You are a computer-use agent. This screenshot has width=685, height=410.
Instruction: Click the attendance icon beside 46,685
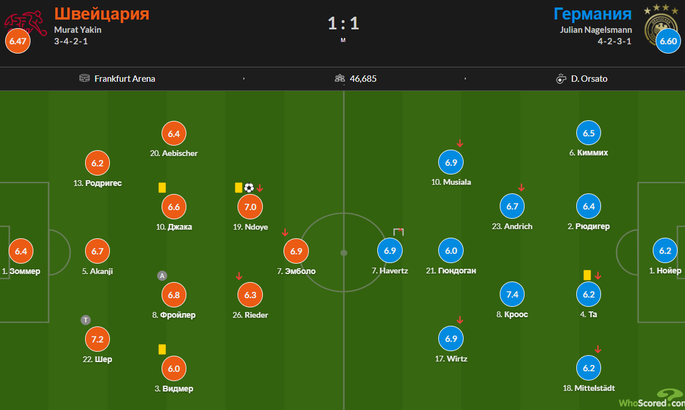(x=340, y=78)
